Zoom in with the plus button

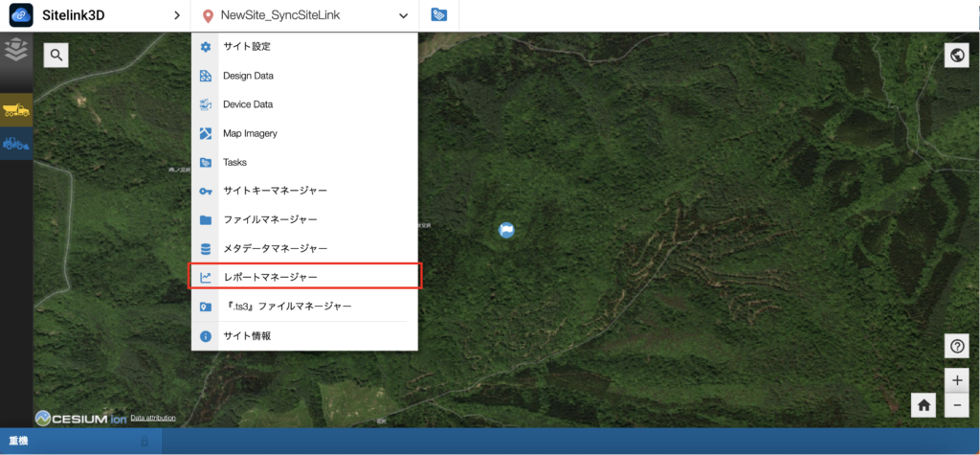click(x=956, y=379)
